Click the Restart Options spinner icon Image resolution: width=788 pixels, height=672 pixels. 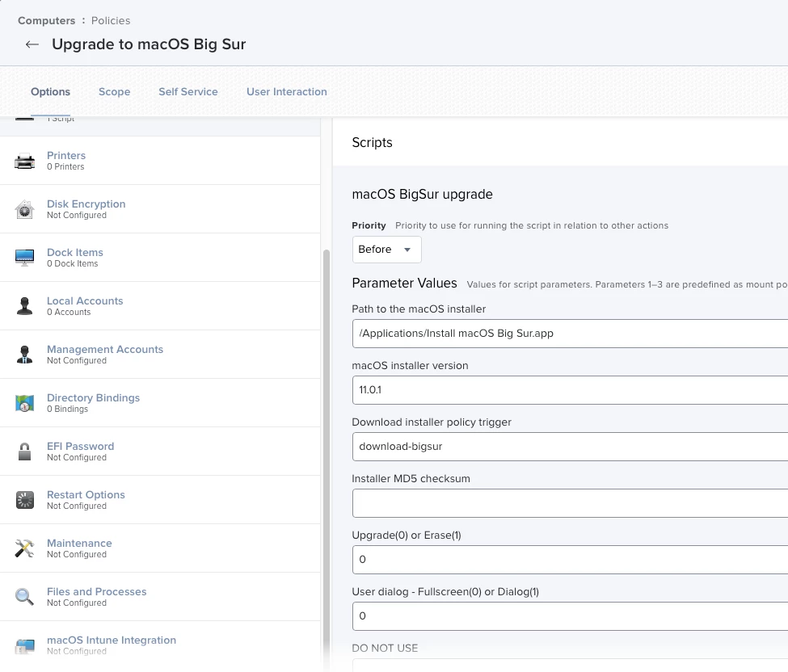point(24,500)
